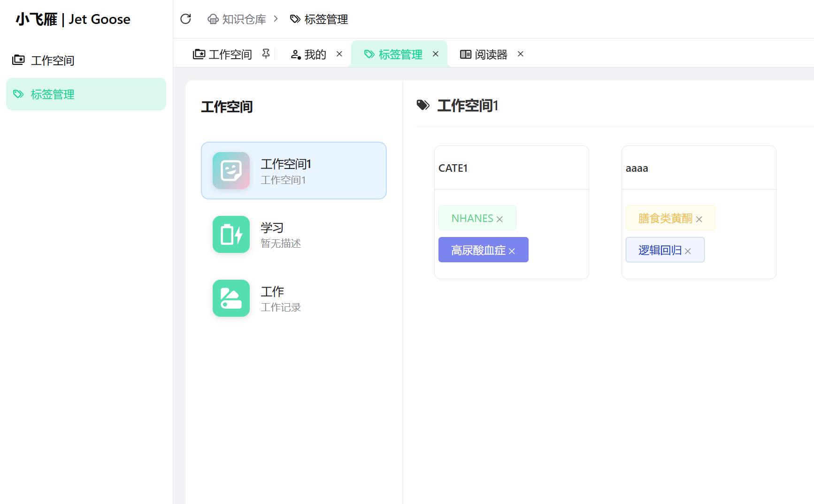Image resolution: width=814 pixels, height=504 pixels.
Task: Pin the 工作空间 tab using the pin icon
Action: point(266,53)
